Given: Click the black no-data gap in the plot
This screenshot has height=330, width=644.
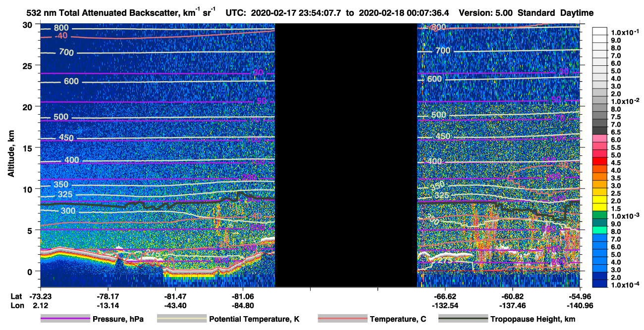Looking at the screenshot, I should tap(346, 155).
